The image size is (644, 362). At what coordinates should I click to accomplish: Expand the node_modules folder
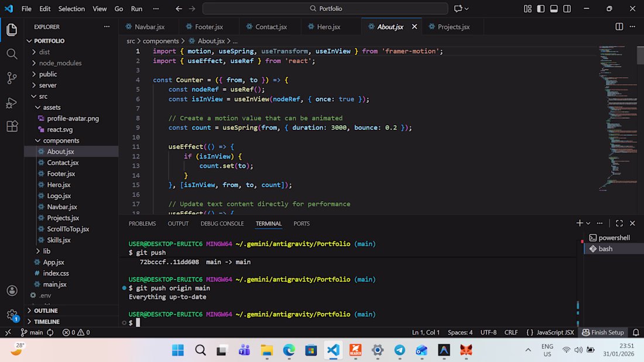(60, 63)
